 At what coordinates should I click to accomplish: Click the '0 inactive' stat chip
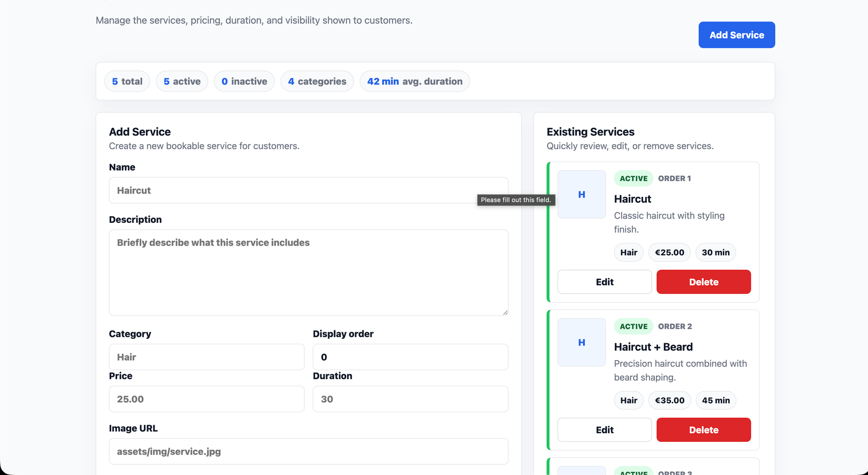click(244, 81)
